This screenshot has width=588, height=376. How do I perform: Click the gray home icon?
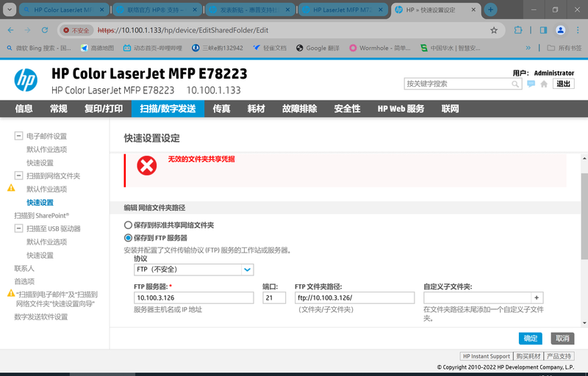pyautogui.click(x=544, y=84)
